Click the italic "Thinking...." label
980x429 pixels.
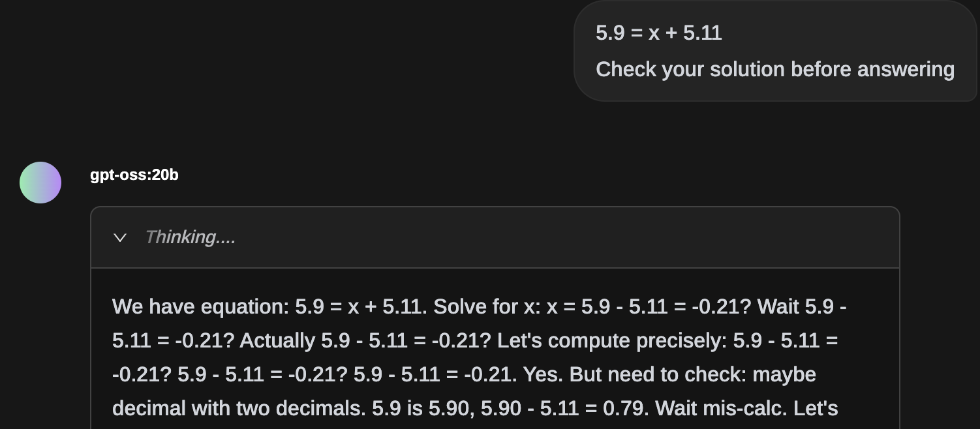pyautogui.click(x=190, y=237)
